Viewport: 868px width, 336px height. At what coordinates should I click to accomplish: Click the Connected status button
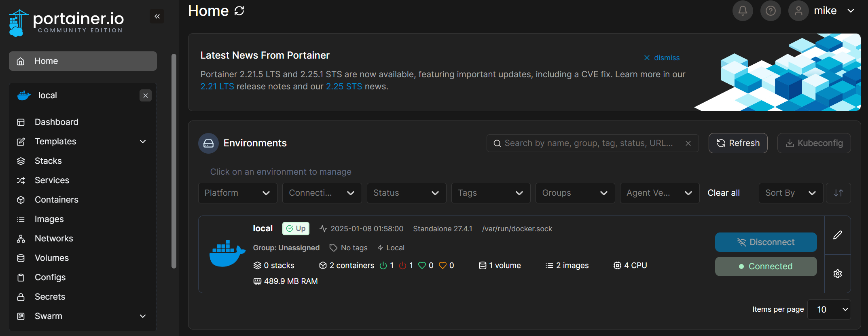pyautogui.click(x=766, y=266)
